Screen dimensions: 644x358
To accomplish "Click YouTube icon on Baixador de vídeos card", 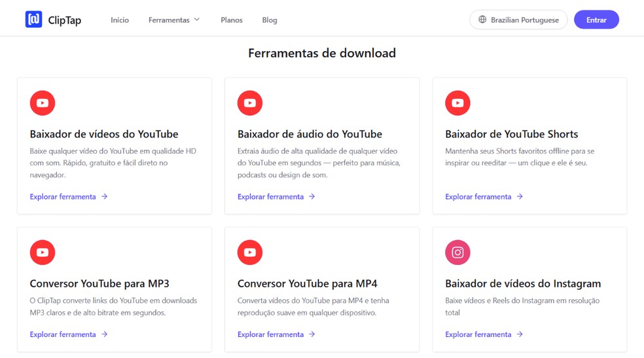I will point(43,103).
